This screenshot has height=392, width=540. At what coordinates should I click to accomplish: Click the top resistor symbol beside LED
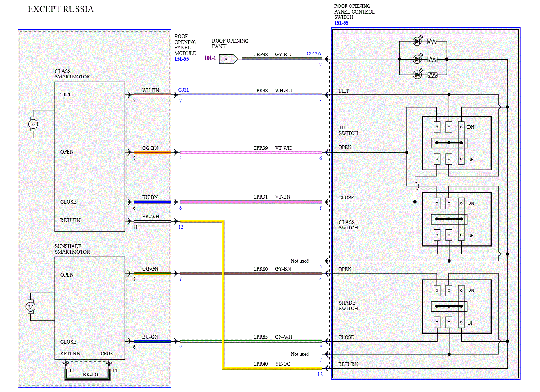coord(432,41)
